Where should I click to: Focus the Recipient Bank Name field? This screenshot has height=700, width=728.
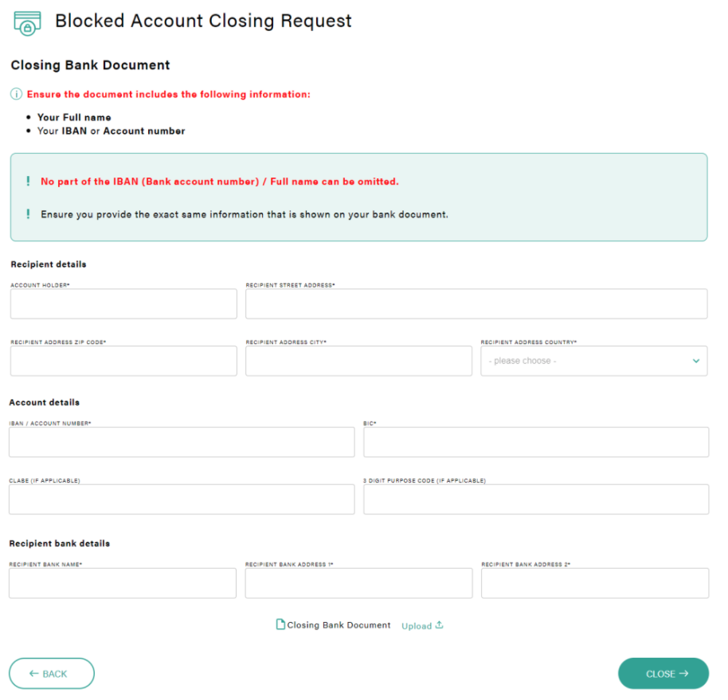click(123, 583)
